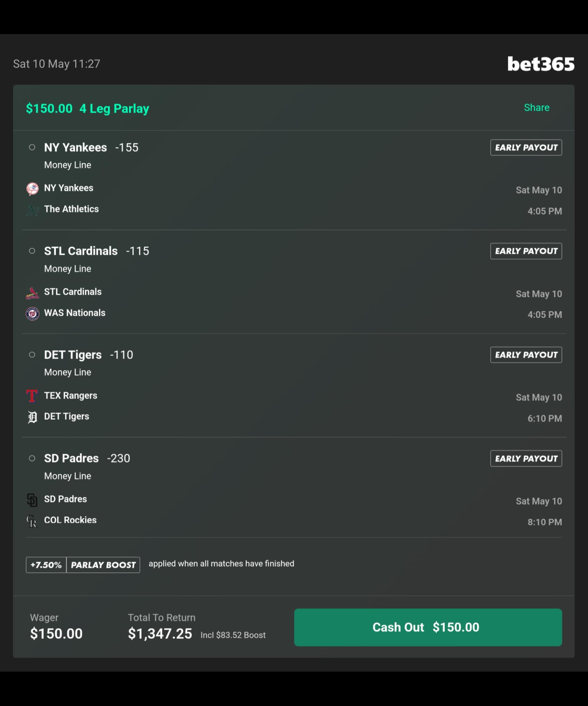
Task: Click the TEX Rangers T logo
Action: pos(32,396)
